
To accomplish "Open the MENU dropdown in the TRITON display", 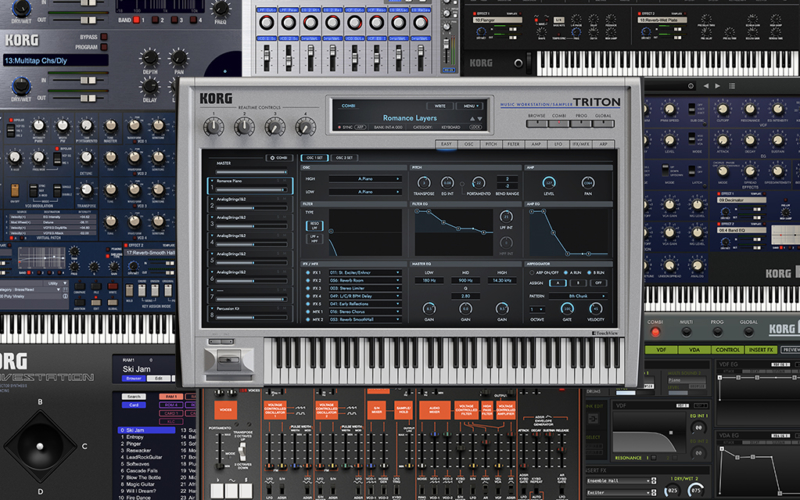I will click(470, 106).
